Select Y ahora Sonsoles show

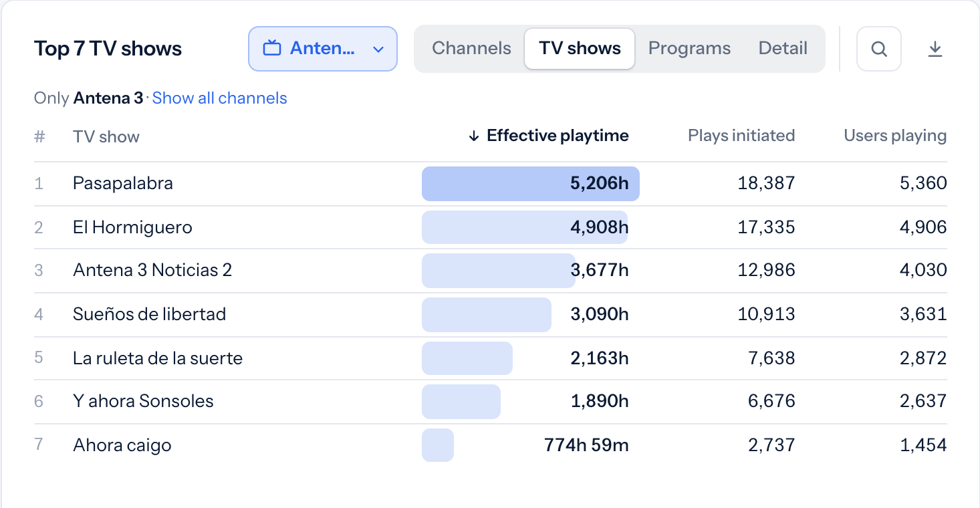pyautogui.click(x=143, y=401)
